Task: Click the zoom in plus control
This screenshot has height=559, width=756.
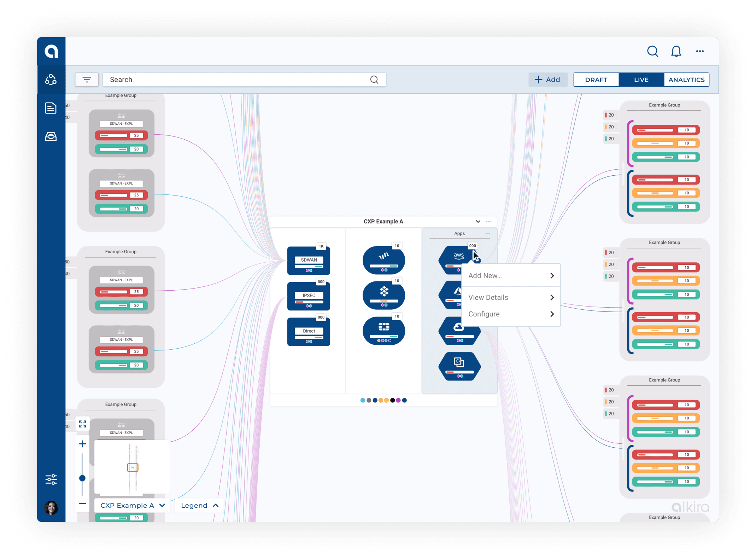Action: click(83, 444)
